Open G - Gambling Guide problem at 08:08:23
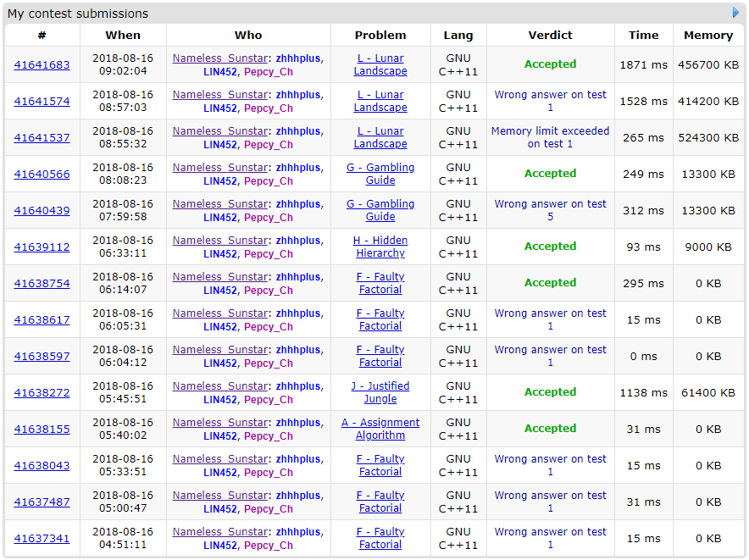This screenshot has width=749, height=560. pyautogui.click(x=380, y=174)
